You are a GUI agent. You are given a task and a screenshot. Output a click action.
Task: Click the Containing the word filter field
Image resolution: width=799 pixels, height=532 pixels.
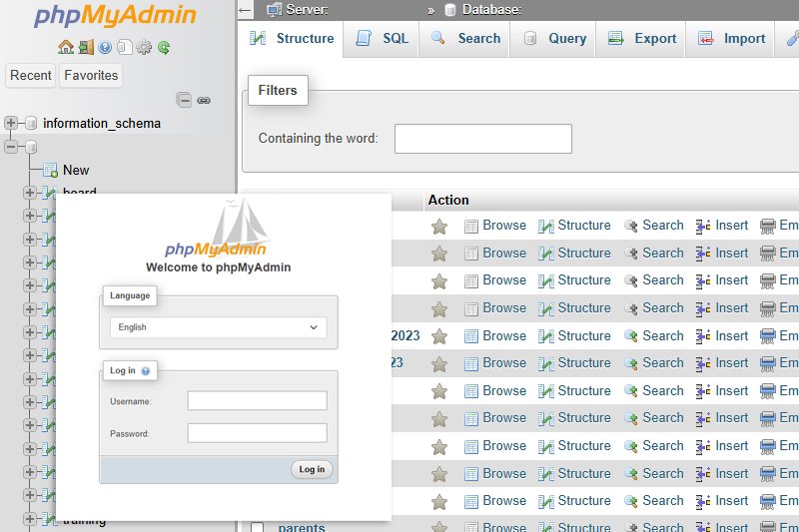tap(482, 139)
